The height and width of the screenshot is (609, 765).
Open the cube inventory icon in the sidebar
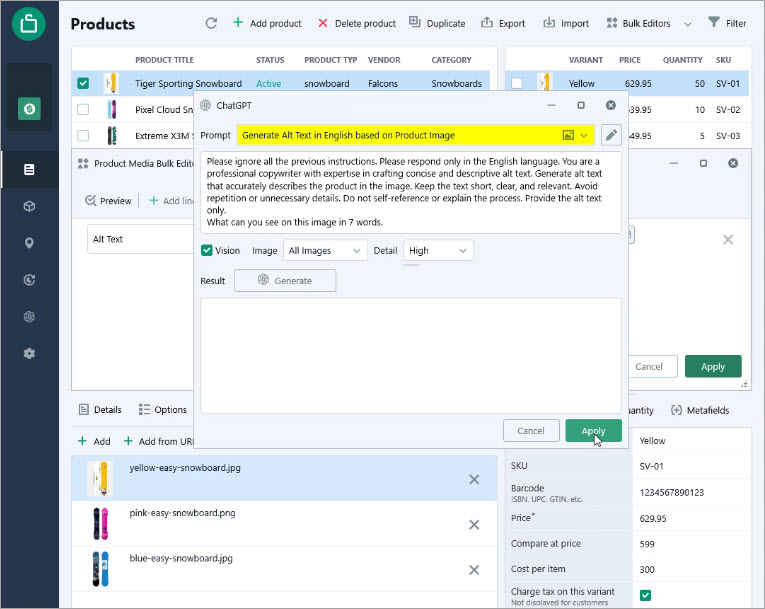(29, 206)
